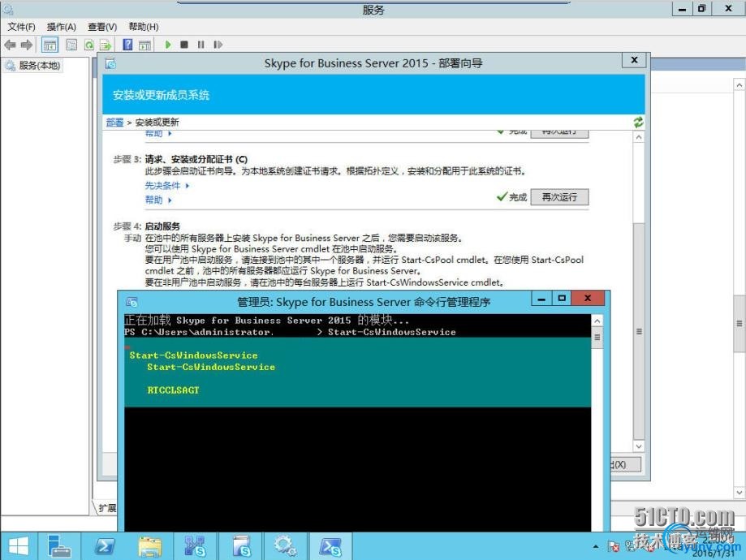The image size is (746, 560).
Task: Show hidden tray icons arrow
Action: point(596,547)
